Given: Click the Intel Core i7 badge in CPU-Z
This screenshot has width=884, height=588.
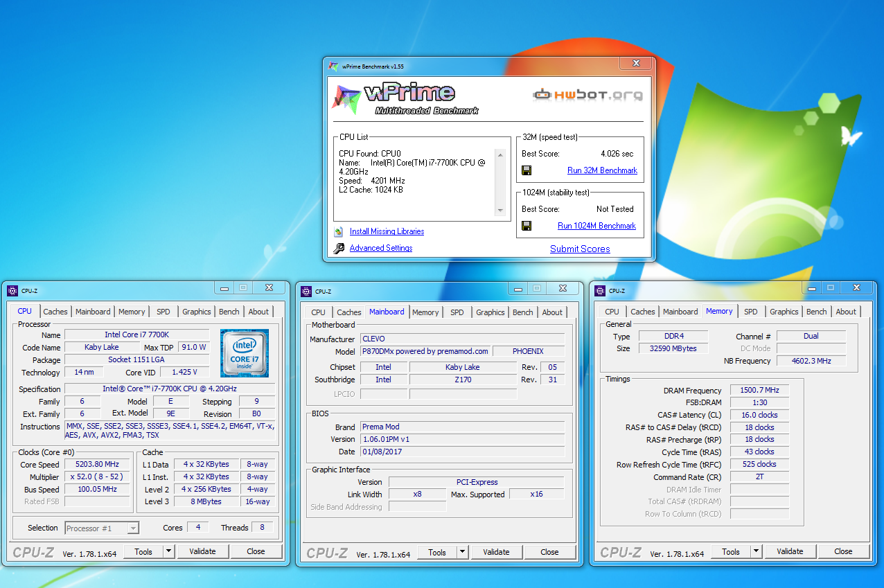Looking at the screenshot, I should coord(245,353).
